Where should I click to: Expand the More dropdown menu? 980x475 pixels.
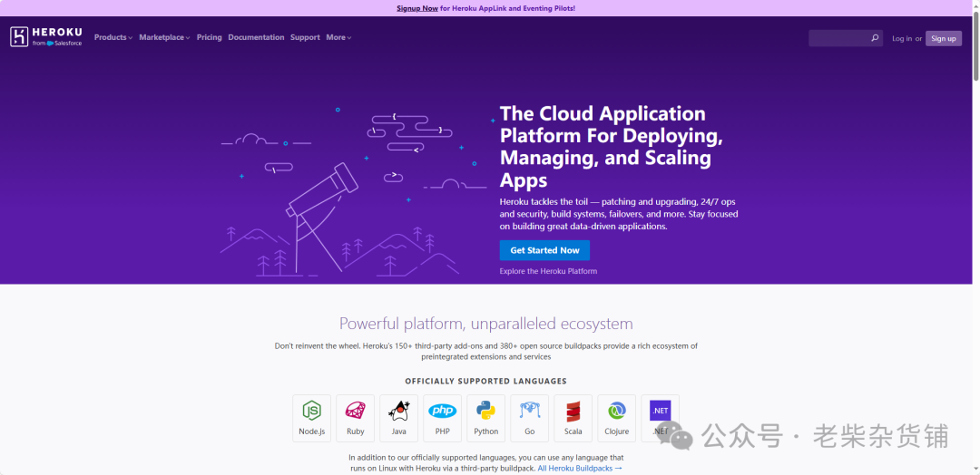click(338, 37)
